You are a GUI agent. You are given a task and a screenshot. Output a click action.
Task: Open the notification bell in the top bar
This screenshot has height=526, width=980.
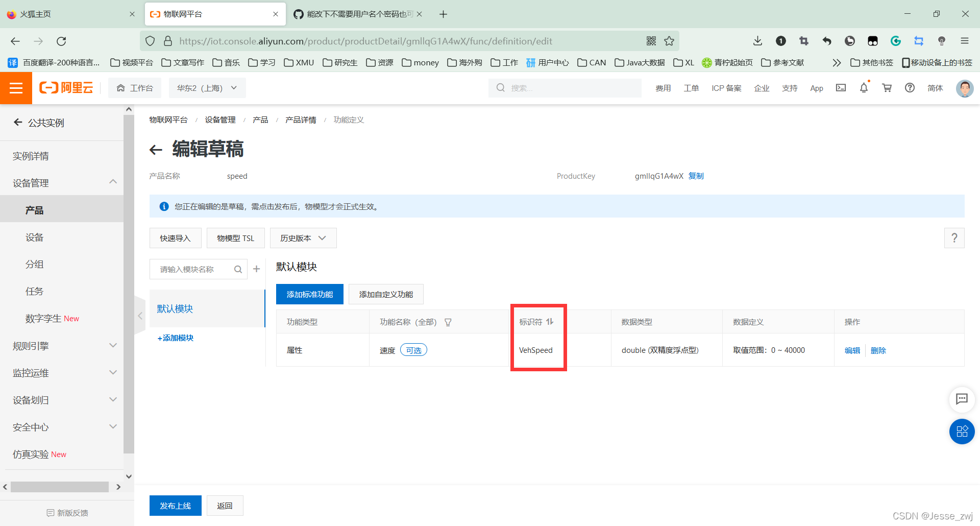(864, 88)
